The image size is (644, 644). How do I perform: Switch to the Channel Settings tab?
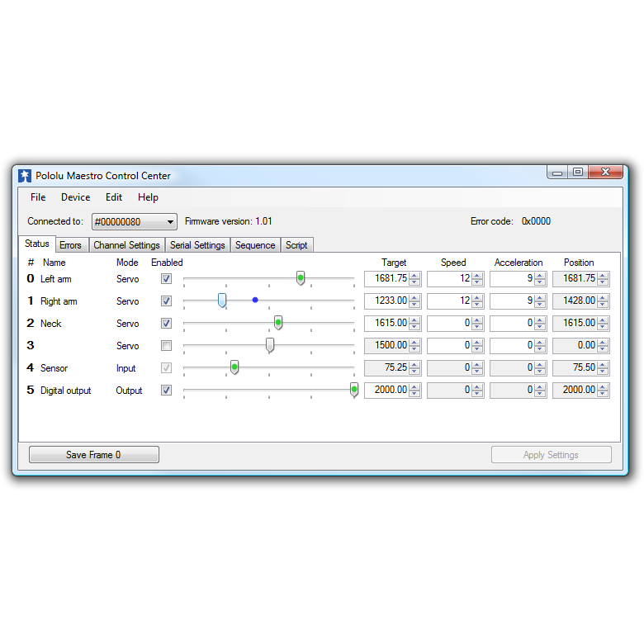126,245
